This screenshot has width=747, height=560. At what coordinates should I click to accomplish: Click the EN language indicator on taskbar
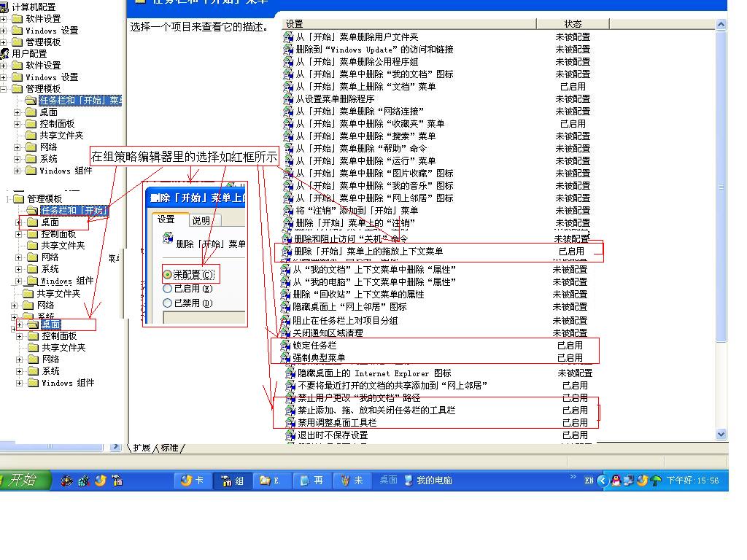click(x=589, y=481)
